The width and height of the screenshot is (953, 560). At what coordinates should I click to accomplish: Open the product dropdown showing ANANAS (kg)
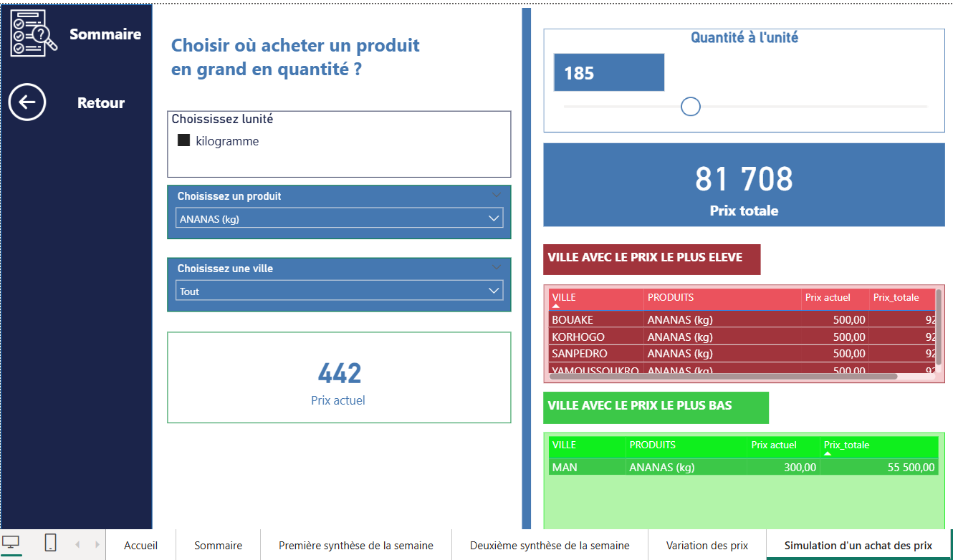pos(340,218)
